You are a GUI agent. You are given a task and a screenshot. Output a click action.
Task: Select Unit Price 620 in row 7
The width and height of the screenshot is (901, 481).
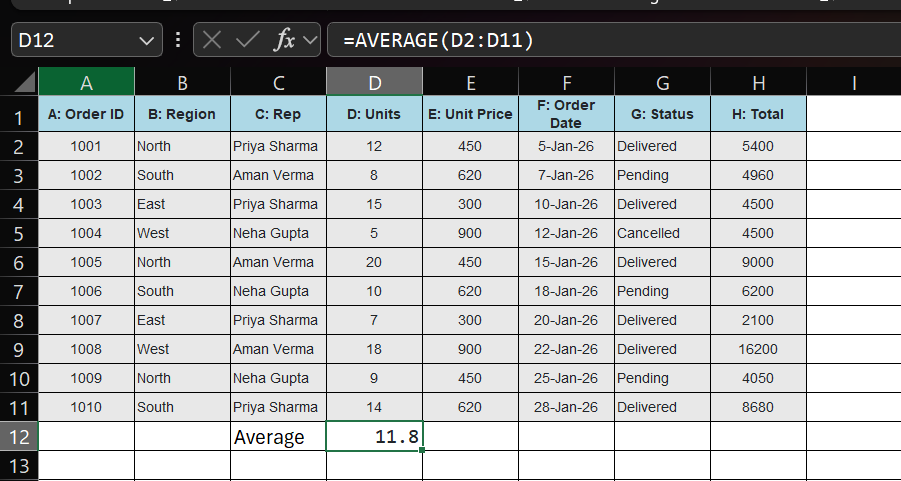[471, 291]
